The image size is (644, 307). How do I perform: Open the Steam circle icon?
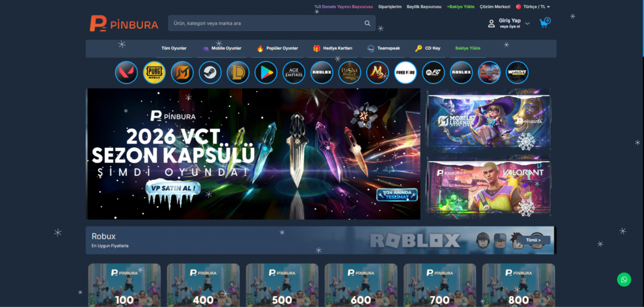[210, 72]
